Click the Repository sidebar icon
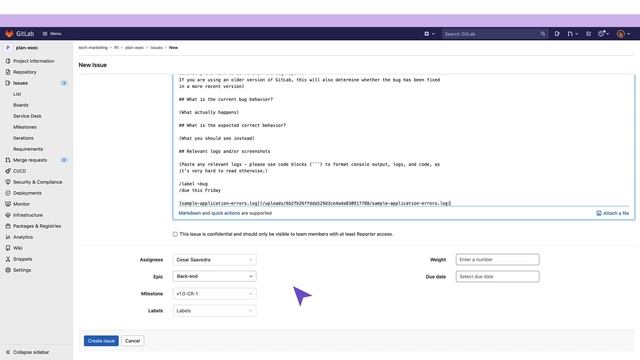This screenshot has width=640, height=360. 8,72
